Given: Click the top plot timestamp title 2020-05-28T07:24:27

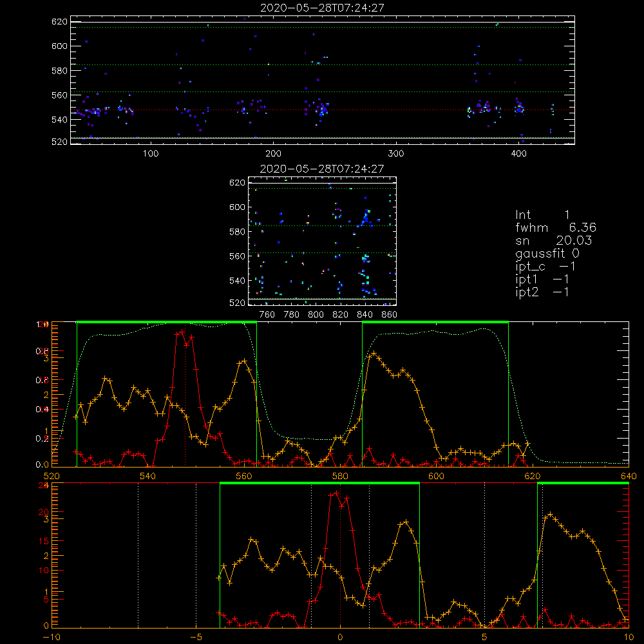Looking at the screenshot, I should (322, 8).
